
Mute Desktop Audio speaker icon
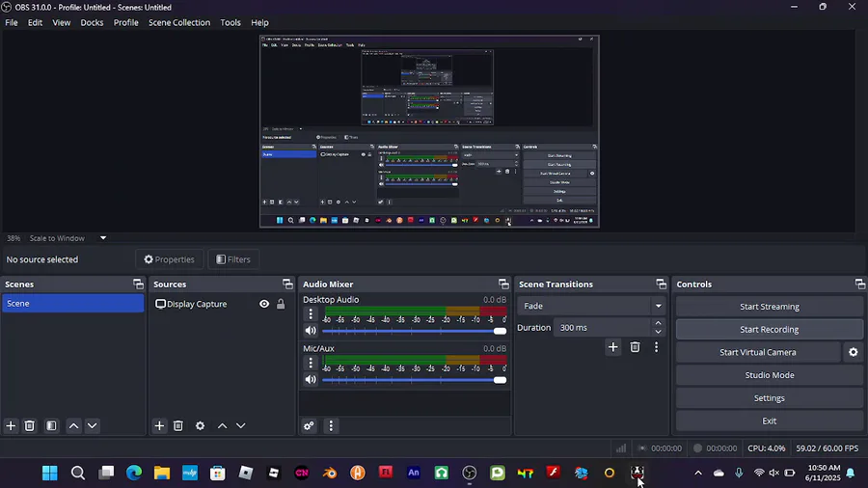[311, 331]
